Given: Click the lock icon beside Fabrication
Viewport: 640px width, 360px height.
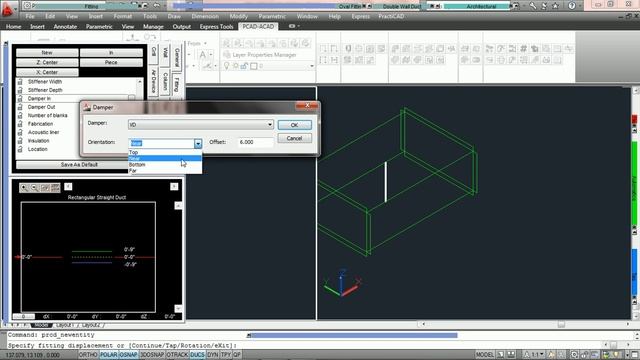Looking at the screenshot, I should point(20,124).
